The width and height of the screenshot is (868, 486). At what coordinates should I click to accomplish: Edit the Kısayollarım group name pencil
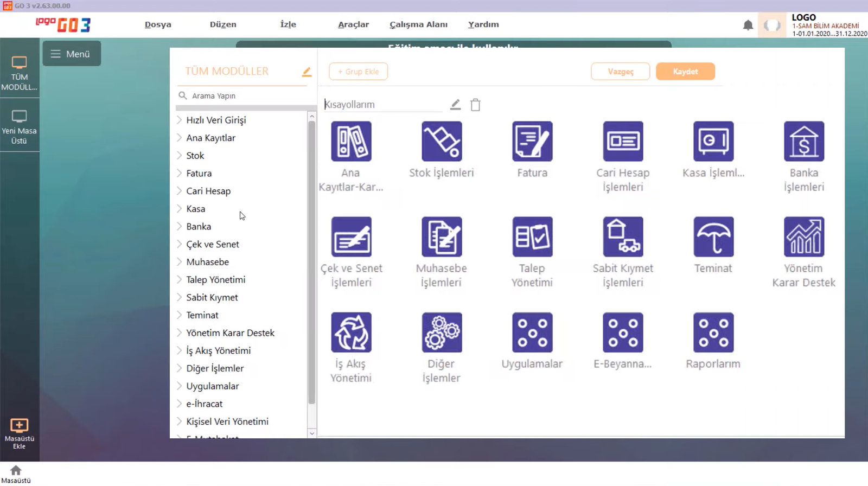(x=455, y=105)
